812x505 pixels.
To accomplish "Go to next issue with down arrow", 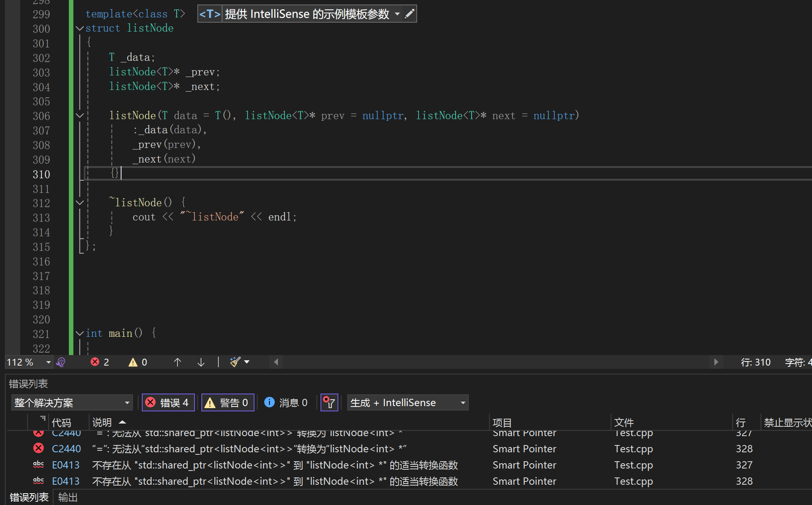I will pos(201,362).
